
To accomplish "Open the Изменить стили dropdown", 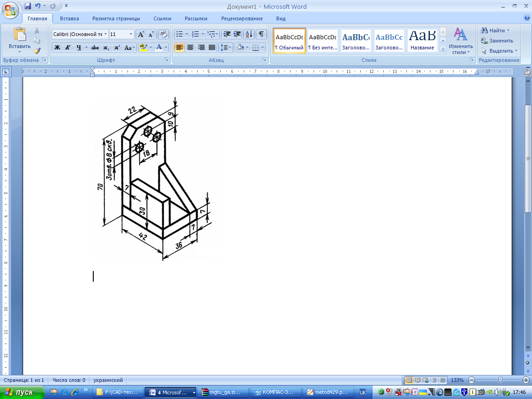I will [x=461, y=42].
